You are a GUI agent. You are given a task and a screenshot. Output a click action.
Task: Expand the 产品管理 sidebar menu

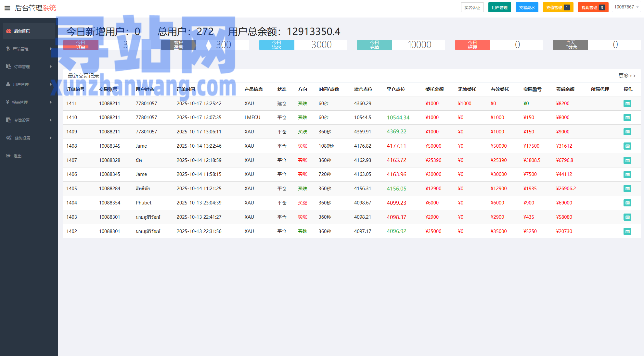tap(20, 49)
